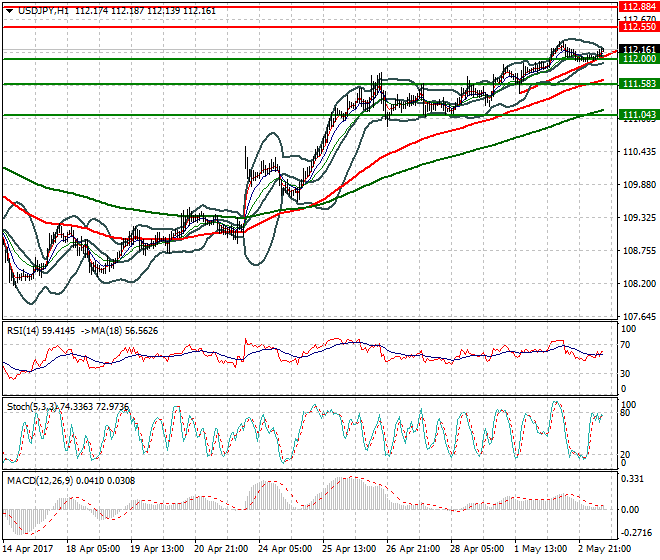Select the 112.884 resistance level label

click(x=639, y=6)
